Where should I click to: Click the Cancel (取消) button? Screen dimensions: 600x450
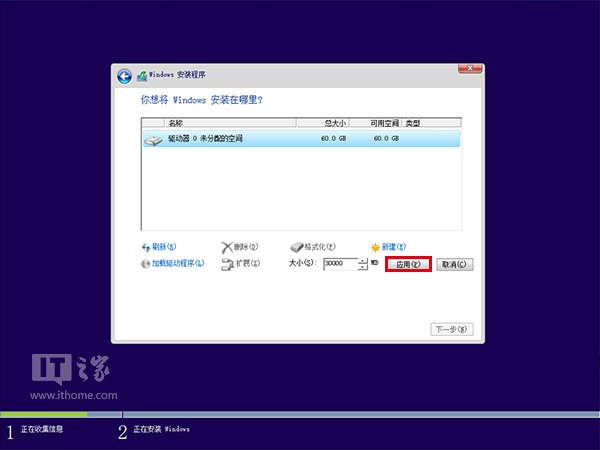tap(455, 264)
